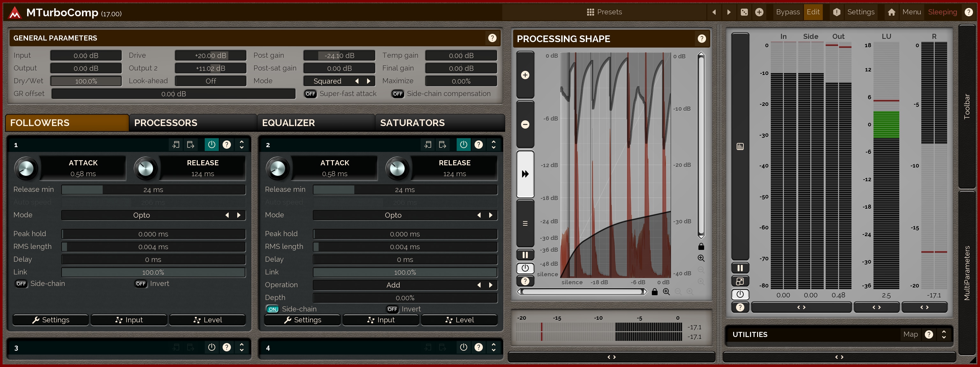980x367 pixels.
Task: Enable Super-fast attack switch
Action: point(310,94)
